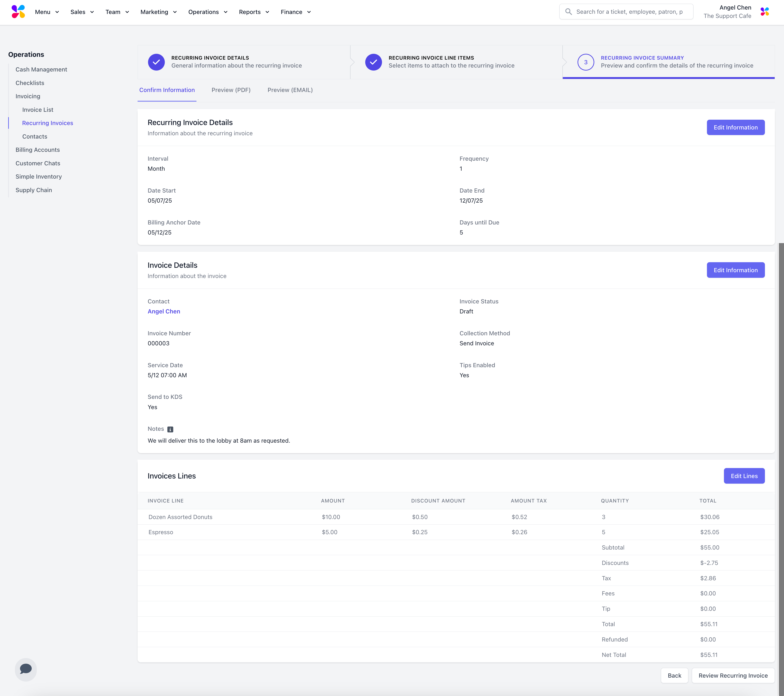Open the Angel Chen contact link
The width and height of the screenshot is (784, 696).
click(x=164, y=312)
